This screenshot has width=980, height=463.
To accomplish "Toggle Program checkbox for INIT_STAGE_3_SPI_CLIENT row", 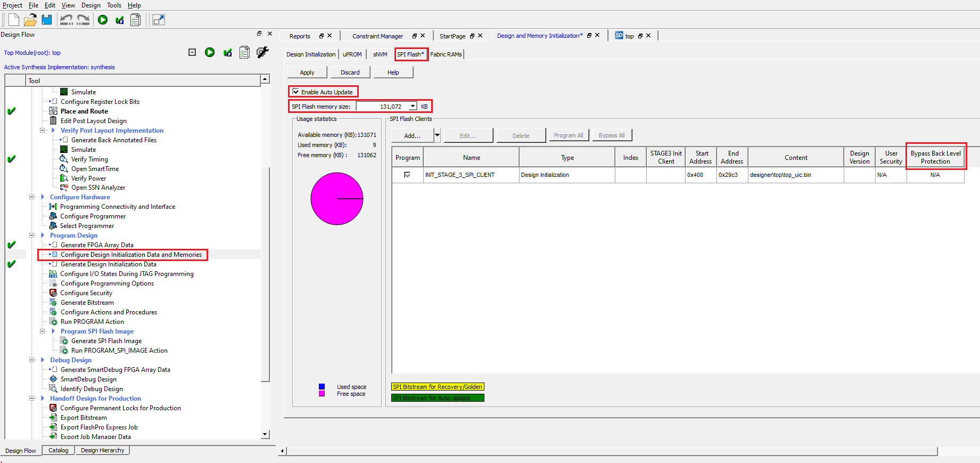I will 407,175.
